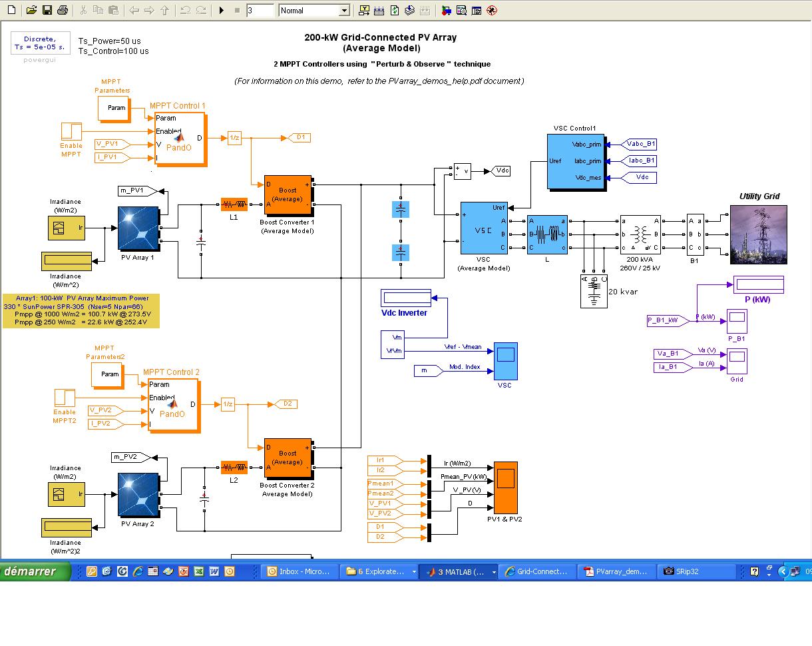The width and height of the screenshot is (812, 646).
Task: Open the PV1 & PV2 scope block
Action: pos(505,487)
